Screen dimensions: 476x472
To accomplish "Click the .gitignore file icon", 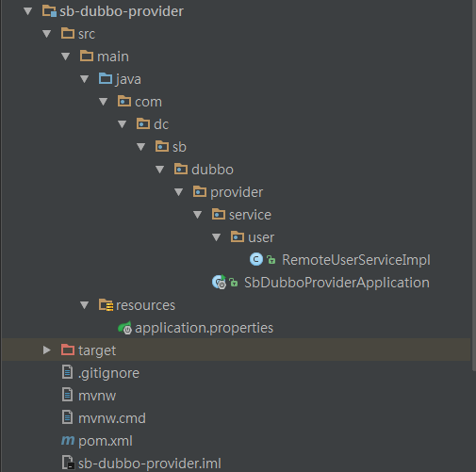I will [x=67, y=372].
